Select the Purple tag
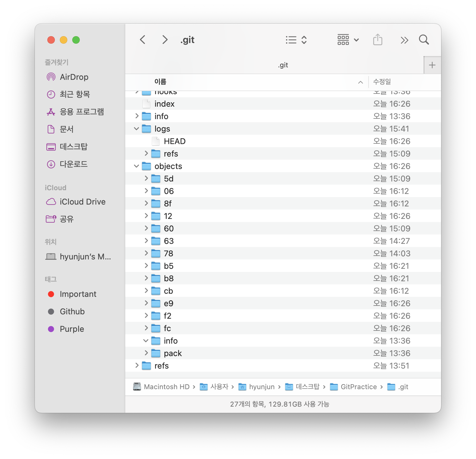Viewport: 476px width, 459px height. pos(66,329)
